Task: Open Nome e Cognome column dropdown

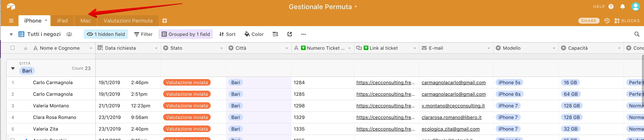Action: (91, 48)
